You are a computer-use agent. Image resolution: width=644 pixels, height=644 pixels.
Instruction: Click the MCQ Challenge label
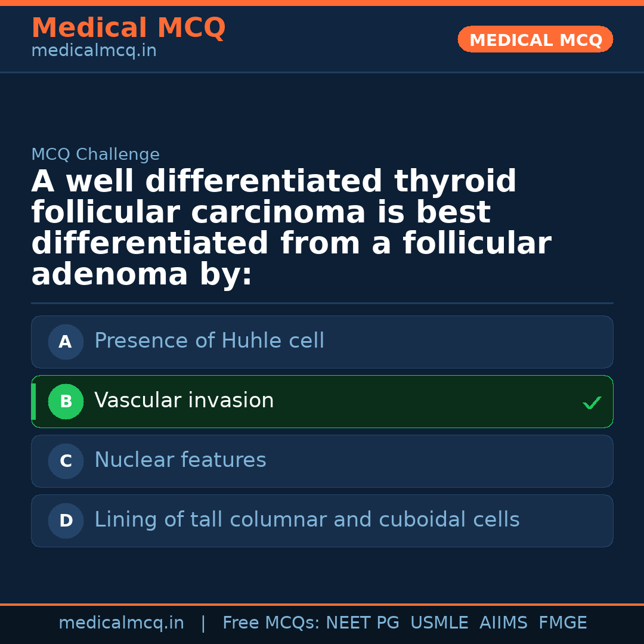[95, 155]
